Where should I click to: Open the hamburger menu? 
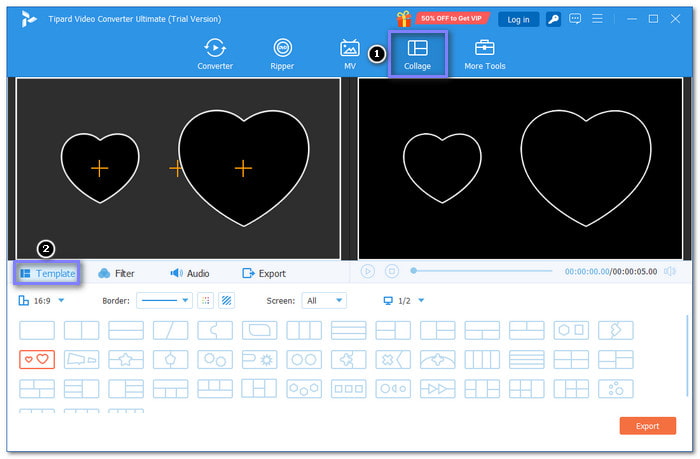pyautogui.click(x=597, y=19)
